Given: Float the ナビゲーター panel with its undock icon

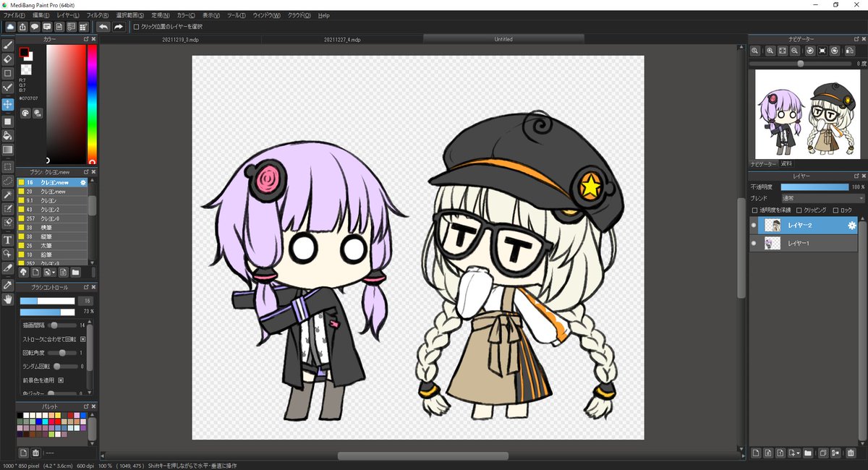Looking at the screenshot, I should (855, 38).
